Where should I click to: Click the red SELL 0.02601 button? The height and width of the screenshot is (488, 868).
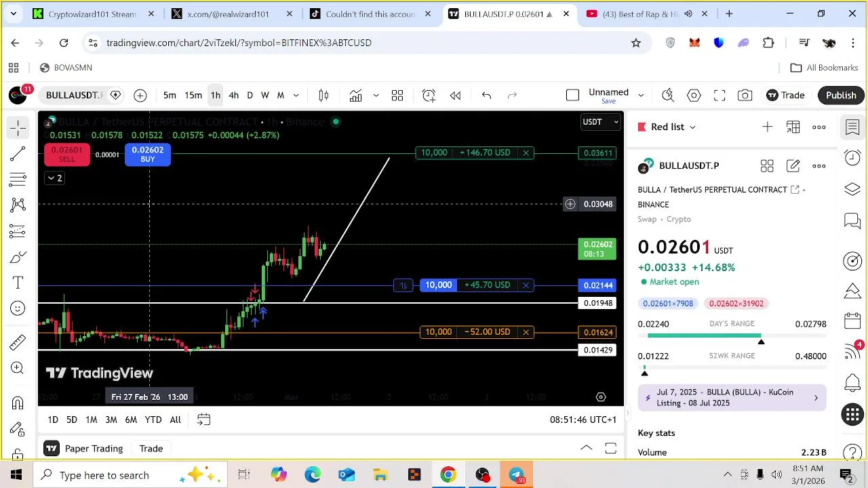[x=66, y=155]
